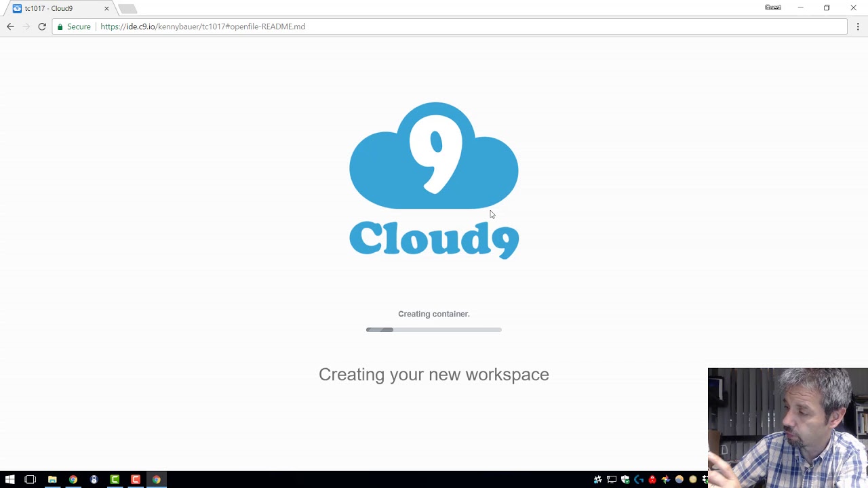This screenshot has height=488, width=868.
Task: Restore down the Chrome window
Action: (x=827, y=7)
